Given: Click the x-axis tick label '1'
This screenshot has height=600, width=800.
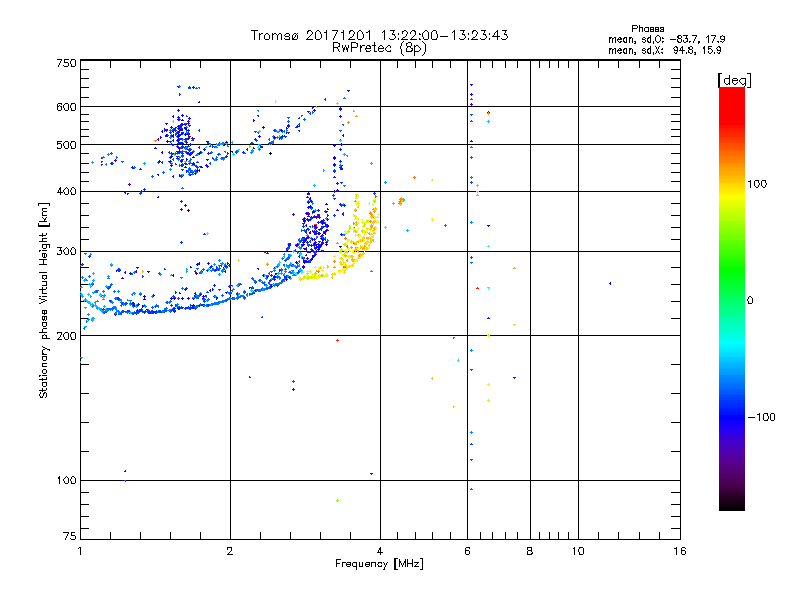Looking at the screenshot, I should tap(80, 551).
